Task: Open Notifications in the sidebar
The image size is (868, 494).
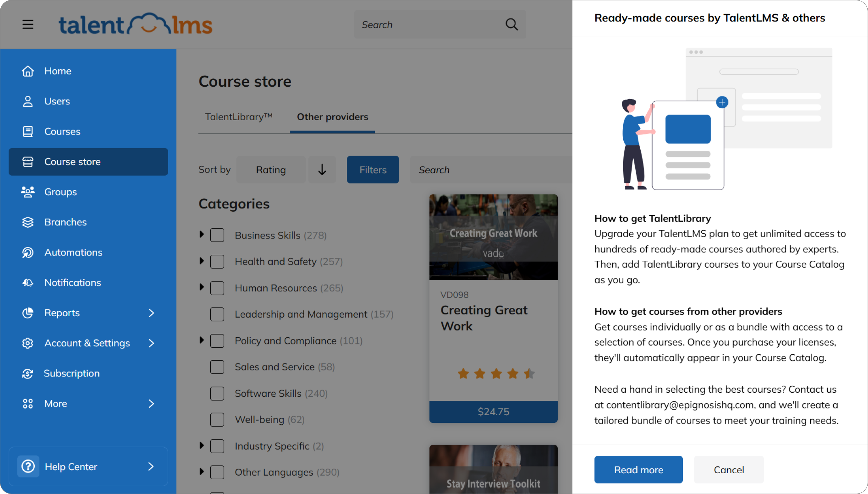Action: [x=88, y=282]
